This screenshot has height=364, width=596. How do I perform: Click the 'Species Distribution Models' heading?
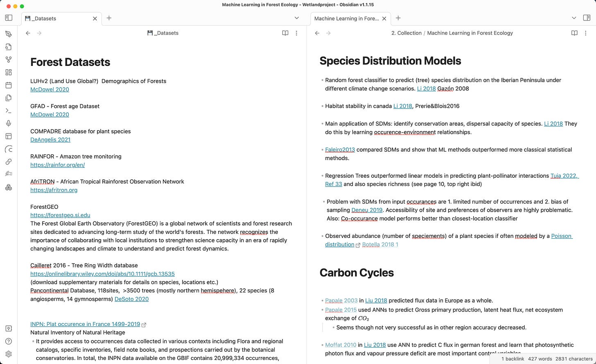coord(390,61)
